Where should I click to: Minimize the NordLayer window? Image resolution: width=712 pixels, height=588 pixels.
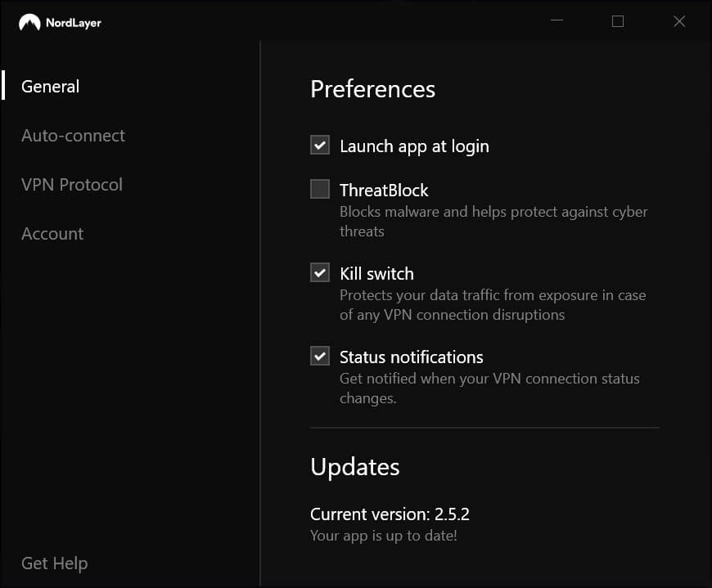(x=557, y=21)
